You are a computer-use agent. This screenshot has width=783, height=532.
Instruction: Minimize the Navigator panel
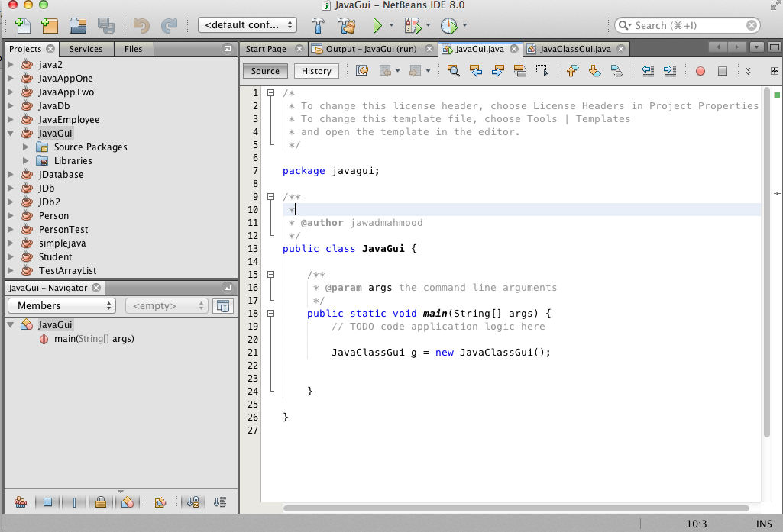(228, 288)
